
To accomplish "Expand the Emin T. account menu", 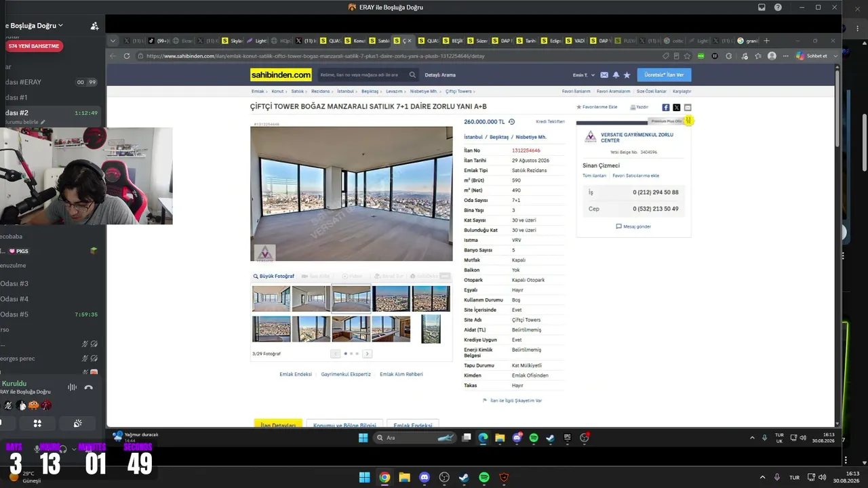I will pyautogui.click(x=583, y=75).
